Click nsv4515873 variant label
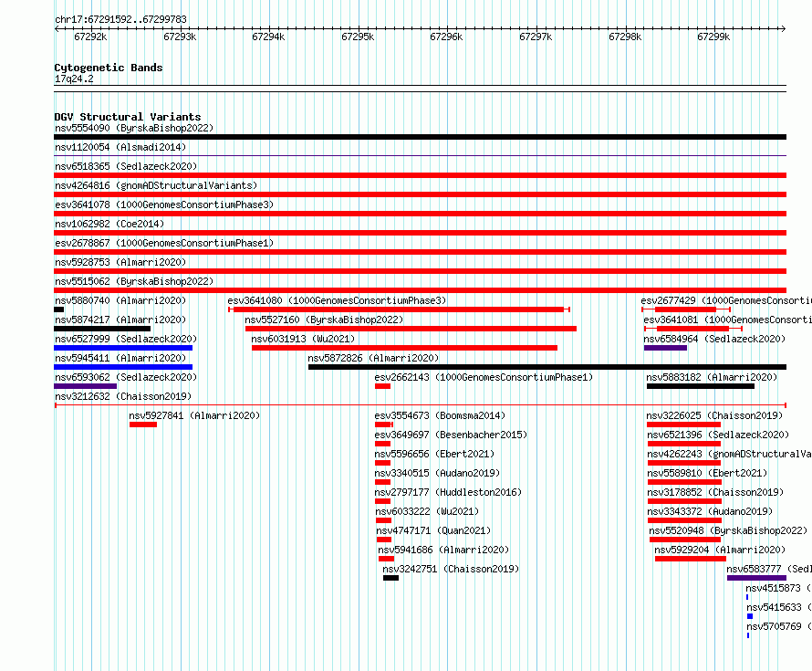812x671 pixels. (778, 588)
